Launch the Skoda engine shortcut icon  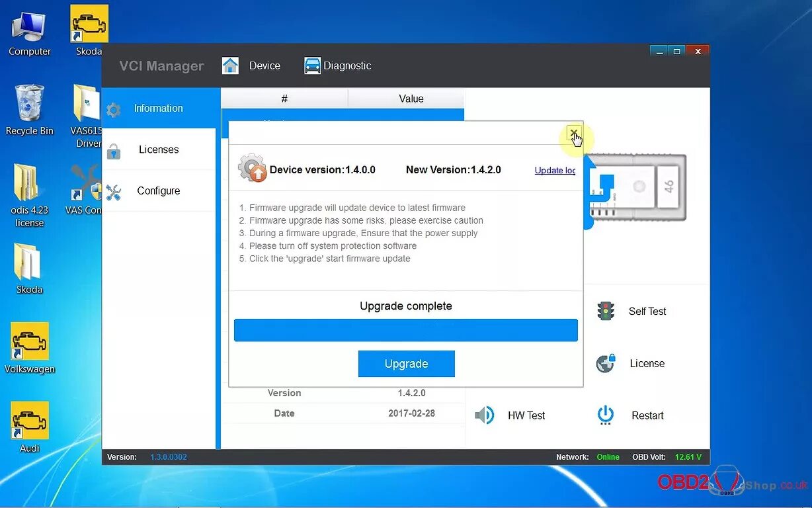[89, 24]
